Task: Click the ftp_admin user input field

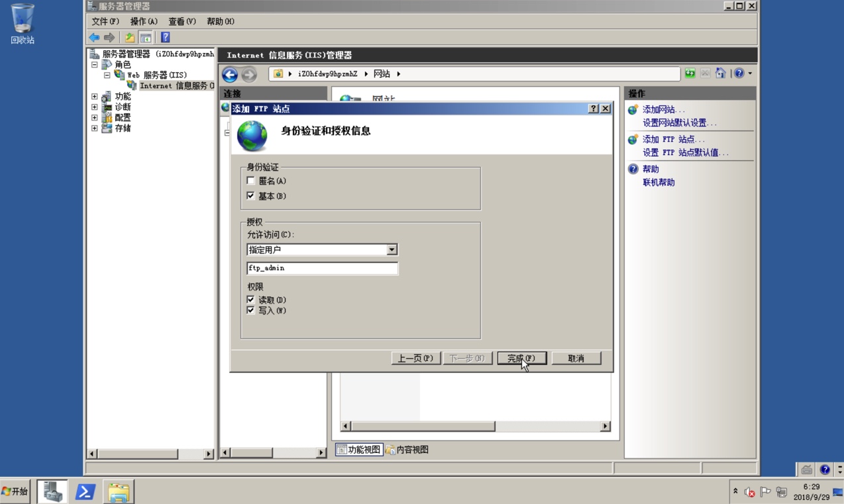Action: click(x=322, y=268)
